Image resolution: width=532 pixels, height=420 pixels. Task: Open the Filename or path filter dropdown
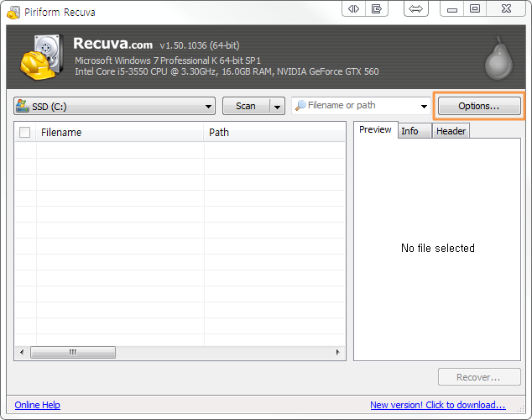pos(424,107)
